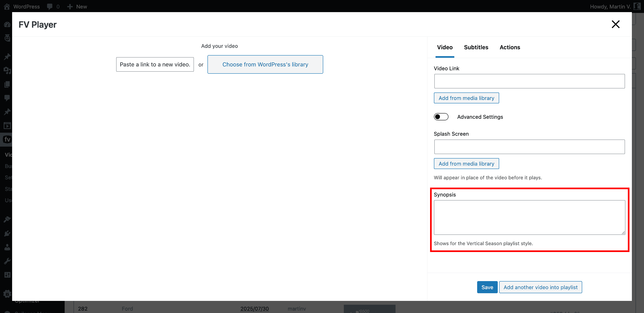644x313 pixels.
Task: Click the Advanced Settings label
Action: (480, 117)
